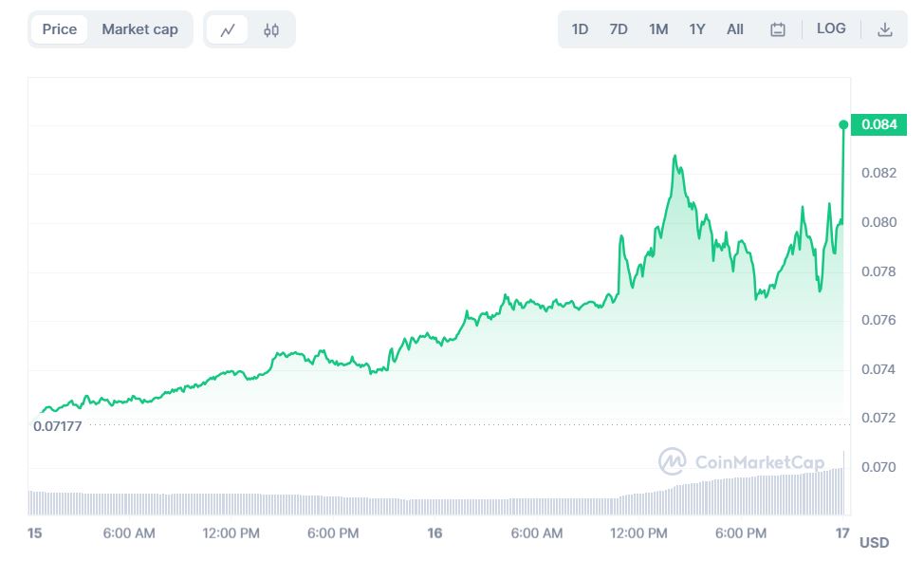924x561 pixels.
Task: Click the price line endpoint dot
Action: pyautogui.click(x=843, y=124)
